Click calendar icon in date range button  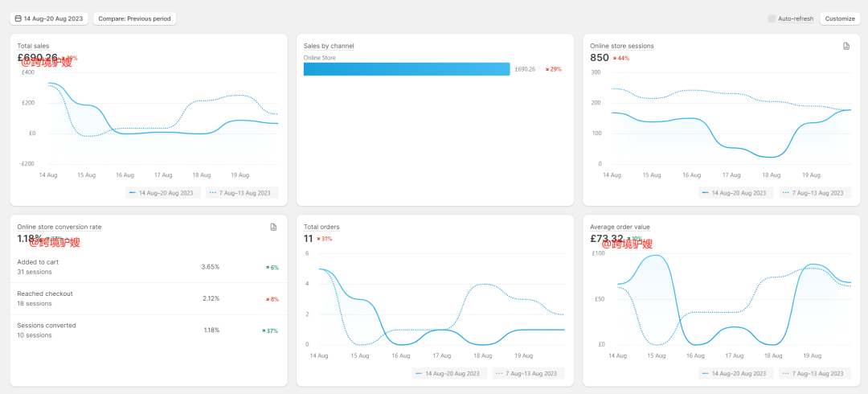18,18
